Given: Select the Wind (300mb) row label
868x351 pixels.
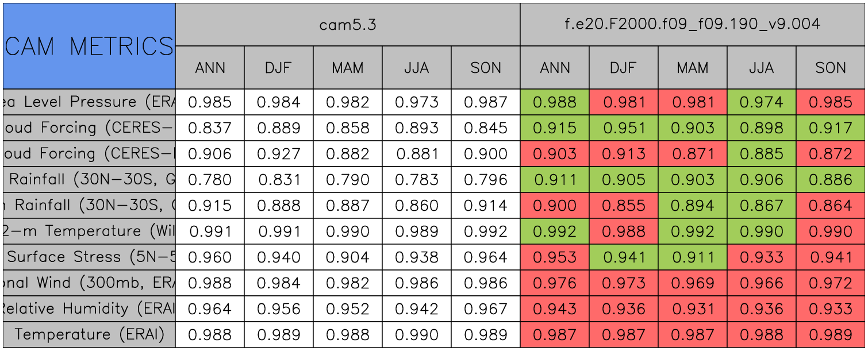Looking at the screenshot, I should (89, 283).
